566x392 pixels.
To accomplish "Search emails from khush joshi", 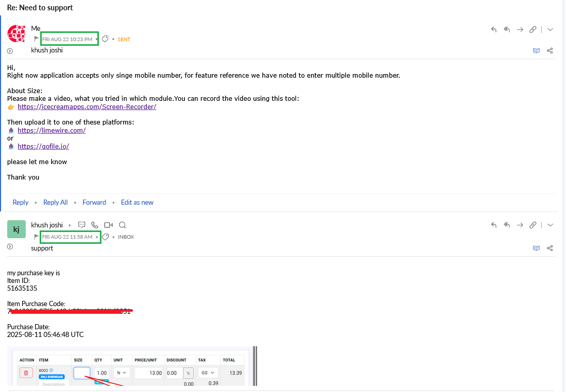I will coord(123,225).
